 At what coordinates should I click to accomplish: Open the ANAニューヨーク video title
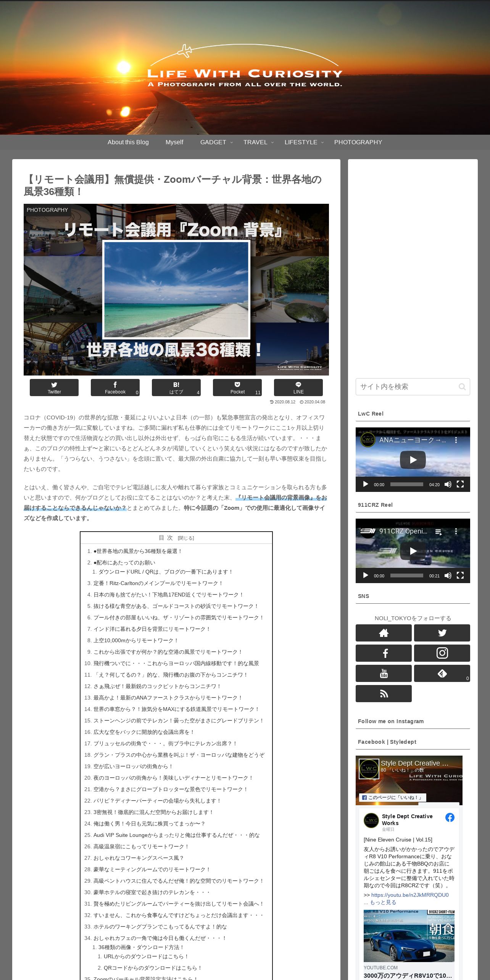pyautogui.click(x=413, y=440)
